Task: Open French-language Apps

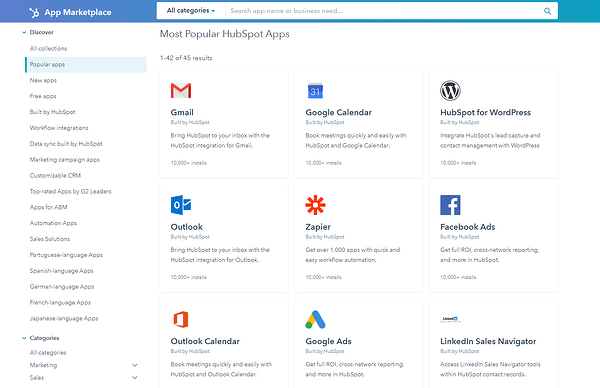Action: click(60, 303)
